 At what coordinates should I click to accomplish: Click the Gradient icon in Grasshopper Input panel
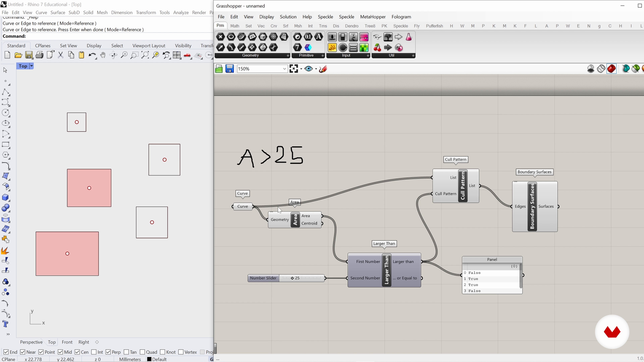click(x=364, y=37)
